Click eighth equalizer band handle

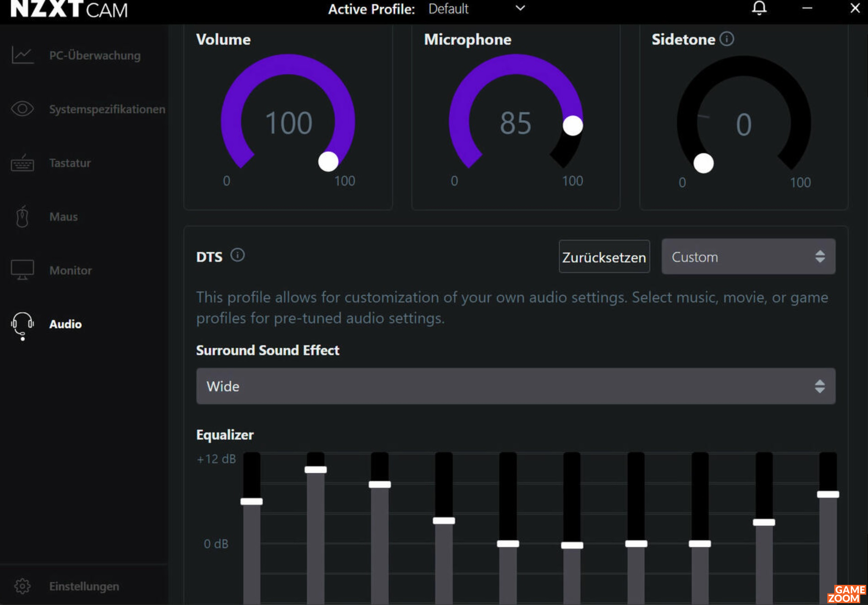700,544
